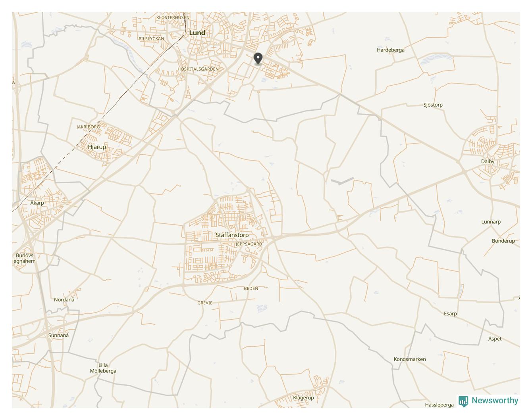Image resolution: width=532 pixels, height=420 pixels.
Task: Click the Kongsmarken label
Action: (x=410, y=359)
